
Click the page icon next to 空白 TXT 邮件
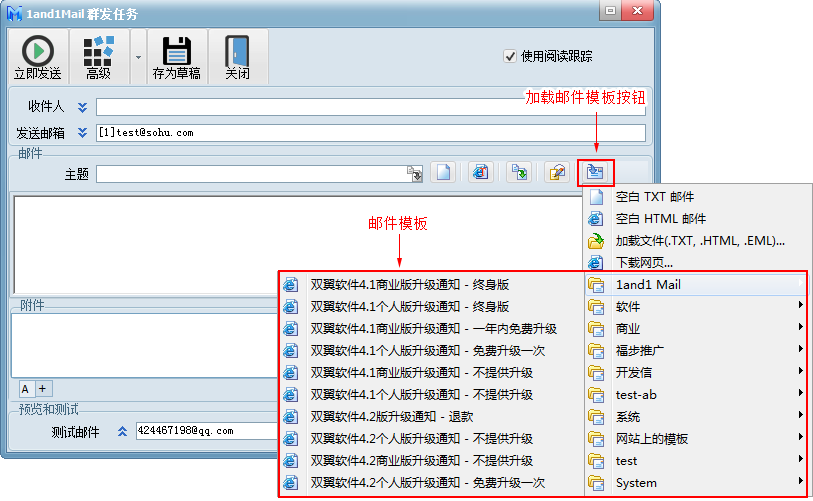coord(596,197)
